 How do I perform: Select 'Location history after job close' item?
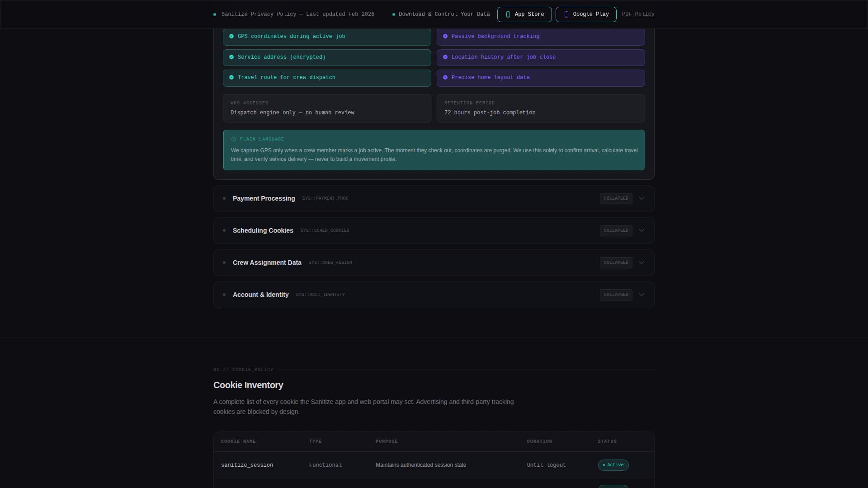[x=541, y=57]
